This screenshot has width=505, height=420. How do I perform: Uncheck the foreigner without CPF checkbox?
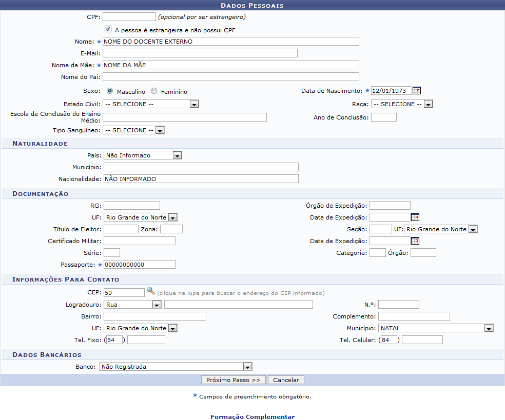pos(108,30)
